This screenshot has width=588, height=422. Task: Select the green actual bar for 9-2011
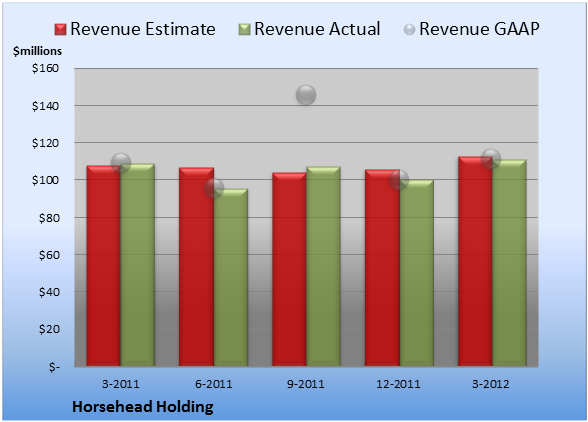[323, 266]
